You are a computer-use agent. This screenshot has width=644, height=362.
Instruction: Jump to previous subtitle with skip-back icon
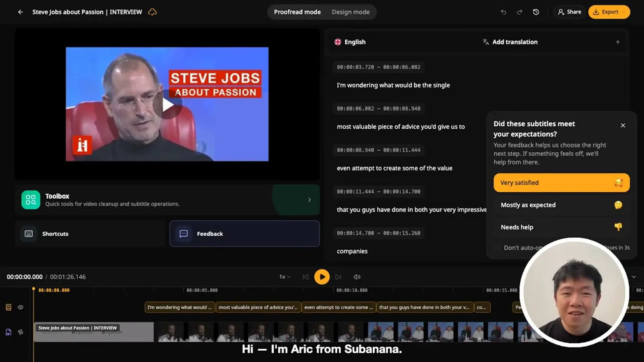pyautogui.click(x=305, y=277)
